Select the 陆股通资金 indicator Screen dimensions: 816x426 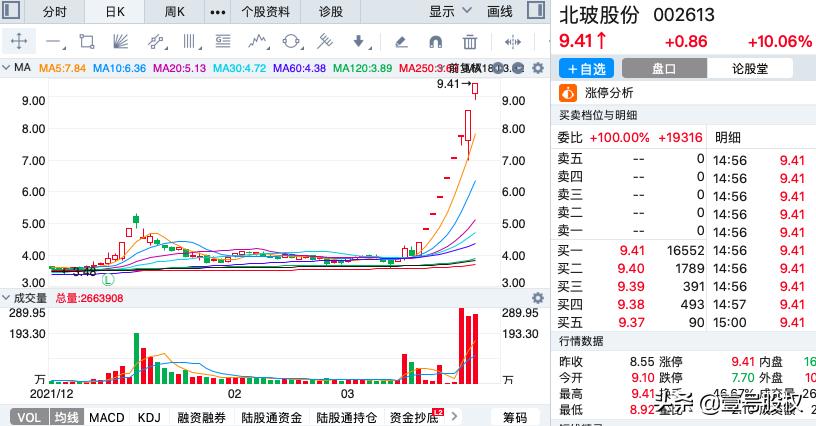pyautogui.click(x=272, y=417)
